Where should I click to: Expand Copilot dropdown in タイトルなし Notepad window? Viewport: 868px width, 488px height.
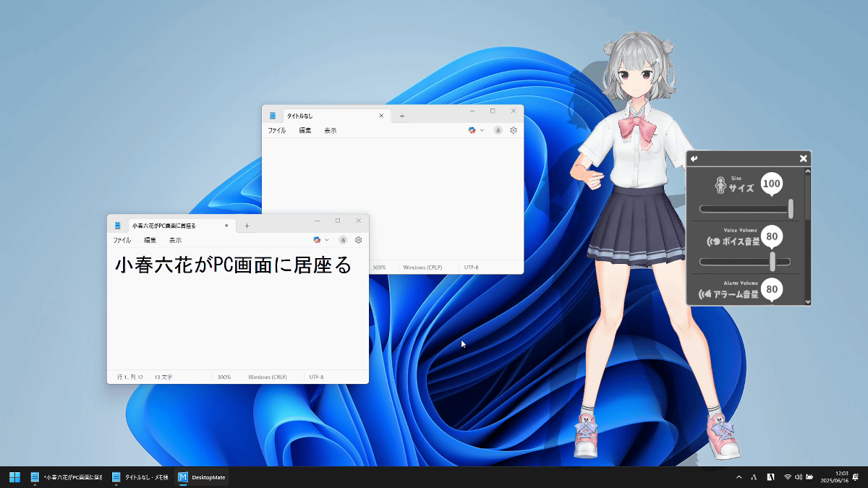click(x=482, y=130)
